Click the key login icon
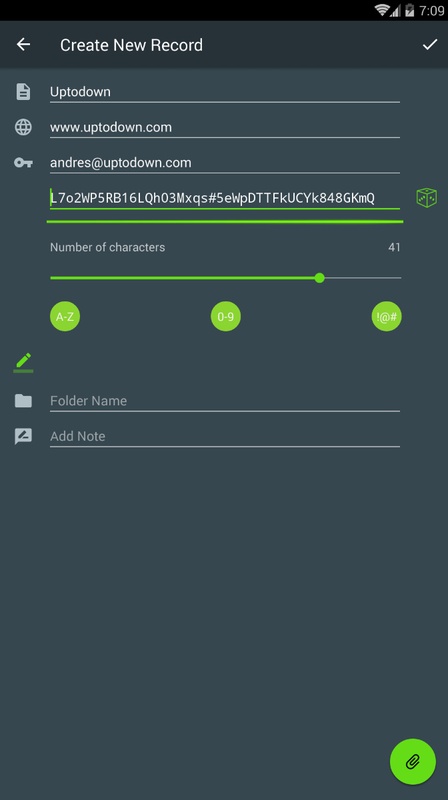The height and width of the screenshot is (800, 448). [23, 163]
